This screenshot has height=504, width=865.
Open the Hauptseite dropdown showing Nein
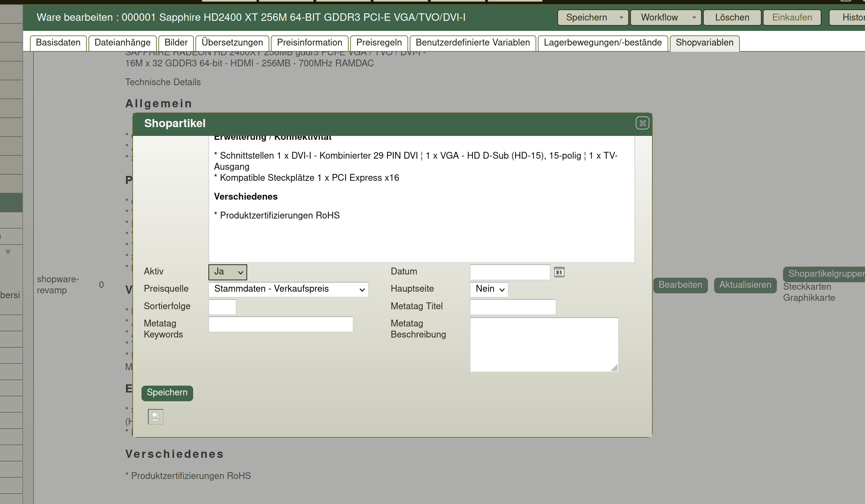coord(489,289)
